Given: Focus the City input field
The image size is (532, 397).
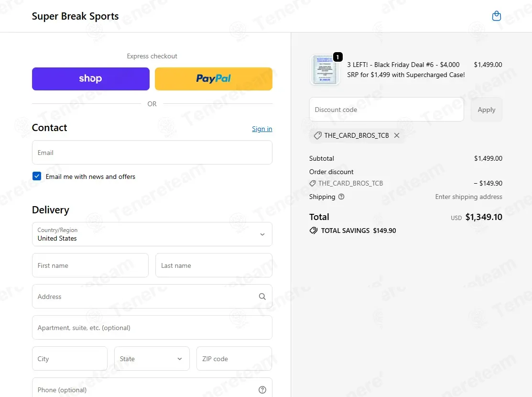Looking at the screenshot, I should point(70,358).
